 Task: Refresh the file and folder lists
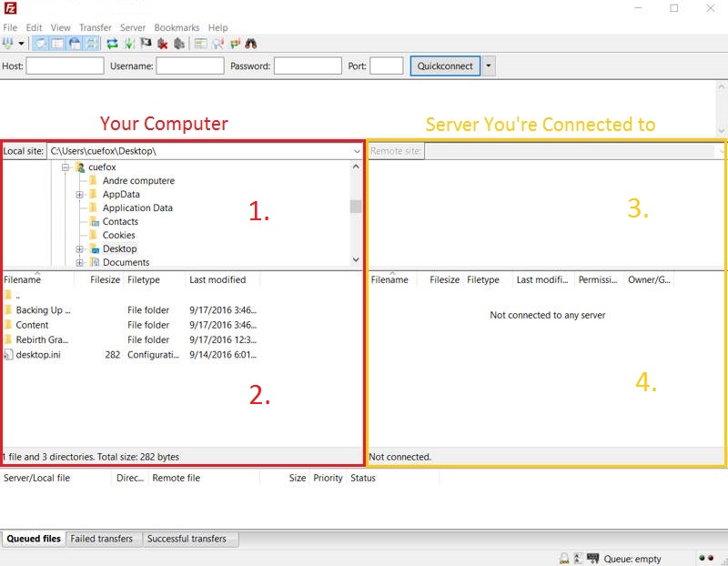[112, 44]
